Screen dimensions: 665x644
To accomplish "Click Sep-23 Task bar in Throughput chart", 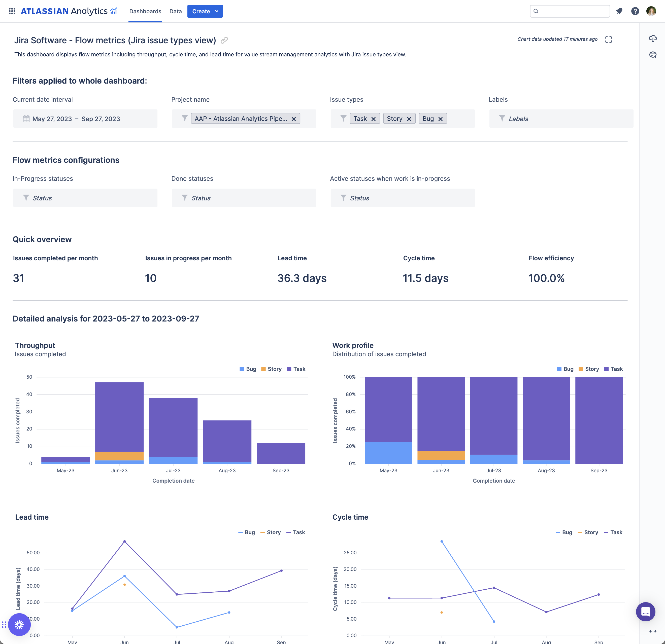I will [281, 453].
